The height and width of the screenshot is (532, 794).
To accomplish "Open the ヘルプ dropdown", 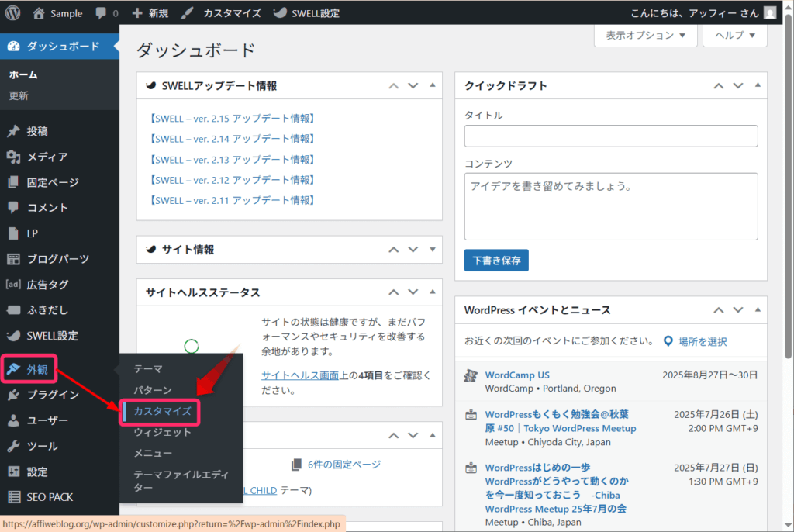I will pyautogui.click(x=735, y=36).
